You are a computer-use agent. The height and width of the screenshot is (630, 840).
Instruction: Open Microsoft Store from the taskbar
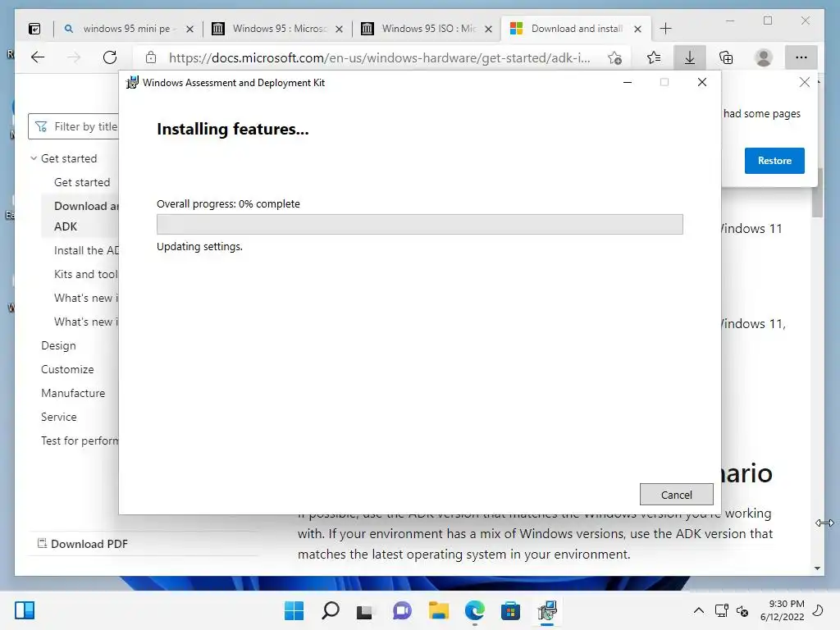pos(510,610)
